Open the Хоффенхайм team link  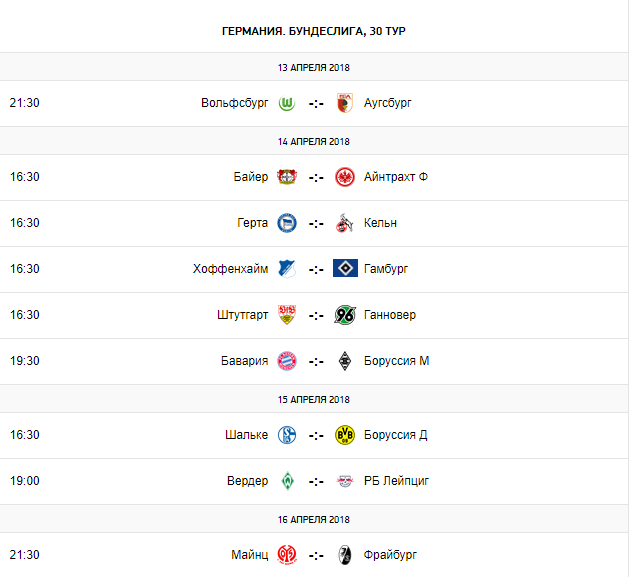tap(230, 268)
